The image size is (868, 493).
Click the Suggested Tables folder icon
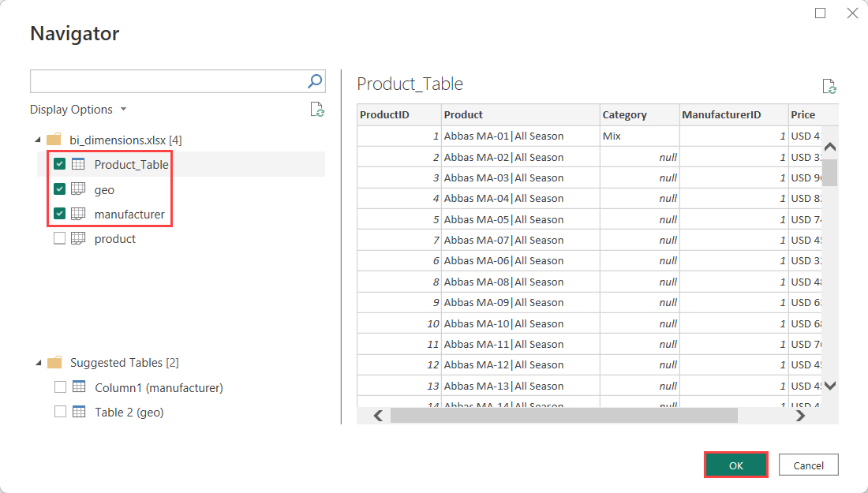pyautogui.click(x=54, y=363)
